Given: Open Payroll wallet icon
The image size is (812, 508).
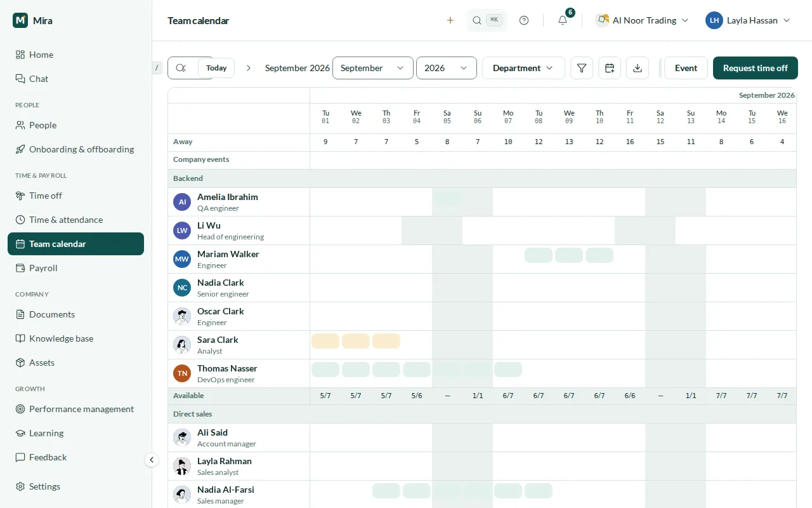Looking at the screenshot, I should pos(20,268).
